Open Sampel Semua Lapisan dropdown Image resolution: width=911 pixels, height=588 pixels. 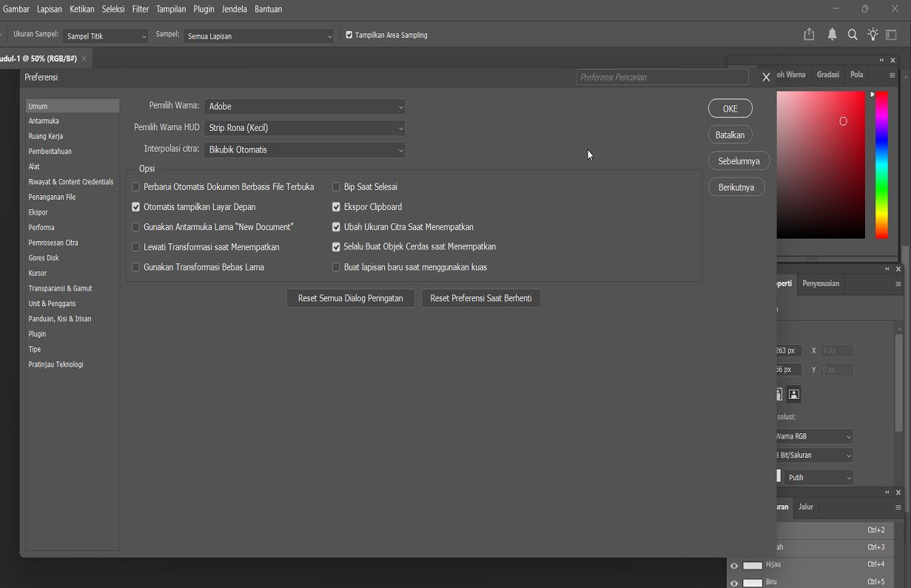point(258,36)
